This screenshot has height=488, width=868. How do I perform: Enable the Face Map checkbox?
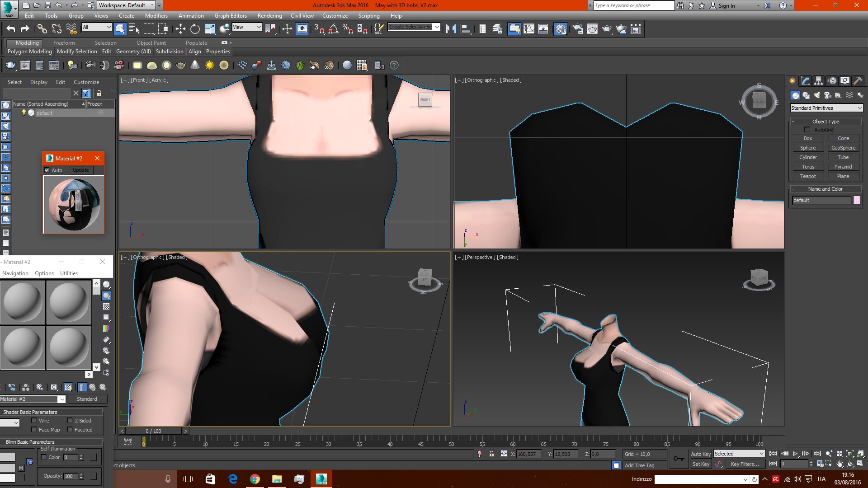coord(34,430)
